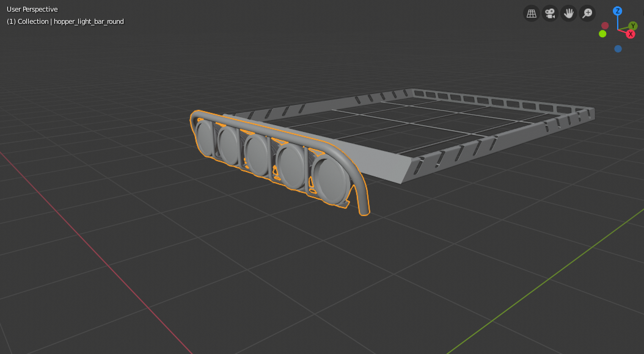This screenshot has width=644, height=354.
Task: Click the negative Y bright green gizmo dot
Action: 602,34
